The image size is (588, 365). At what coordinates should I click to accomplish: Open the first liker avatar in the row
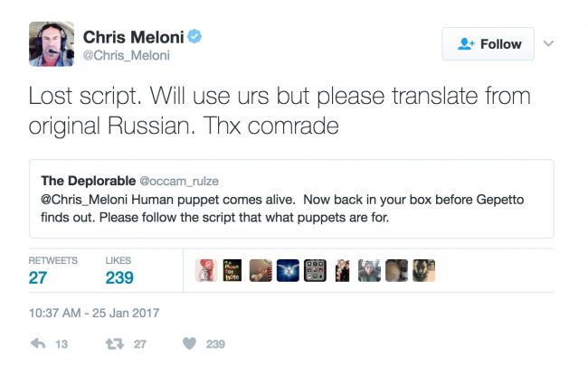coord(206,270)
